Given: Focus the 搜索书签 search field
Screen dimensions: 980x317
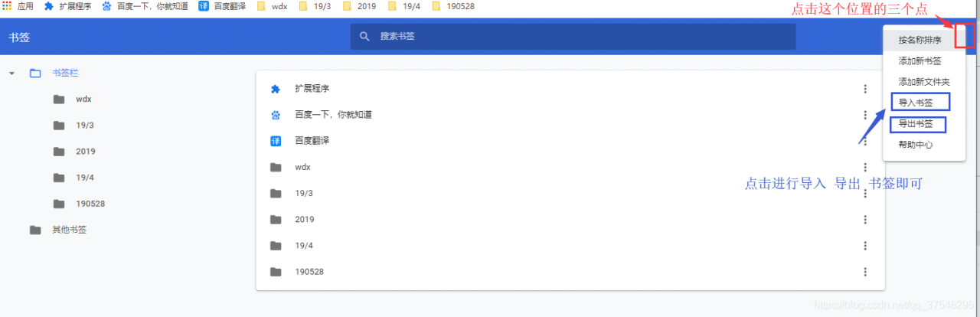Looking at the screenshot, I should click(573, 36).
